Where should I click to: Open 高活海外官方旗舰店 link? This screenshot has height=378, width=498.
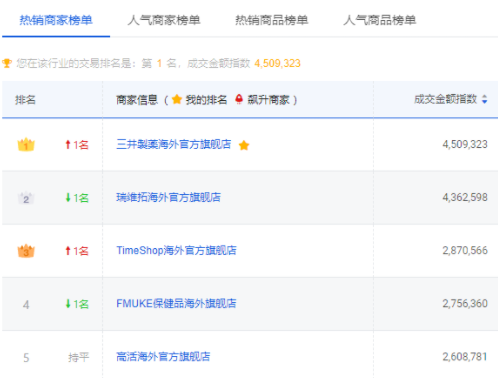163,357
